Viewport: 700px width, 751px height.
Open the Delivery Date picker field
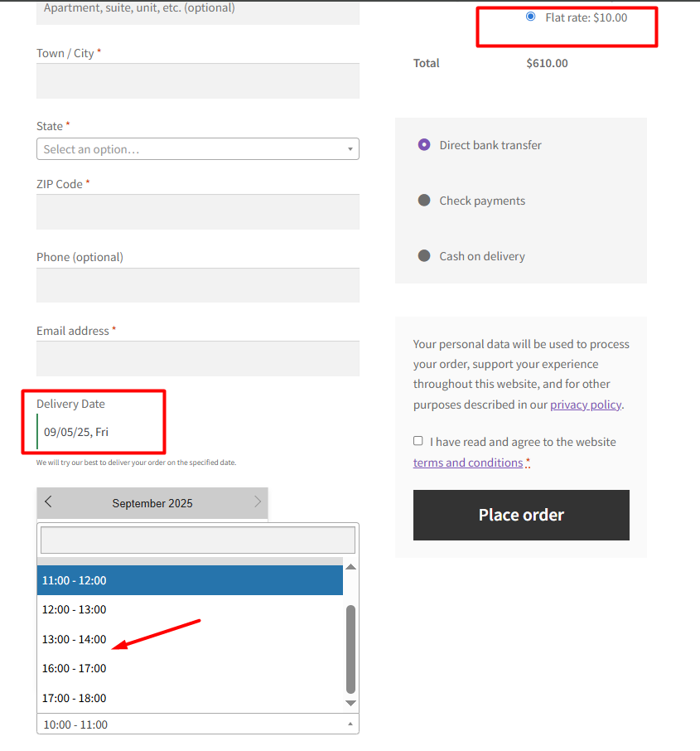94,431
